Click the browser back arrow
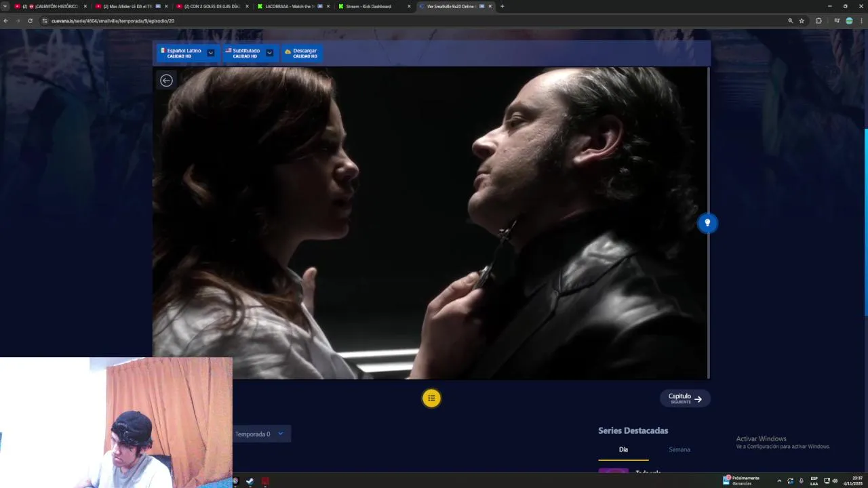 [x=5, y=21]
